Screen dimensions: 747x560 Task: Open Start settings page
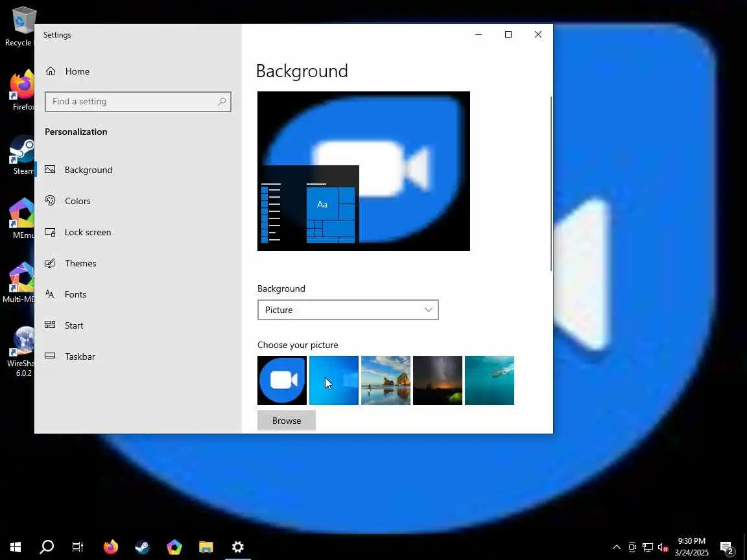(x=138, y=325)
